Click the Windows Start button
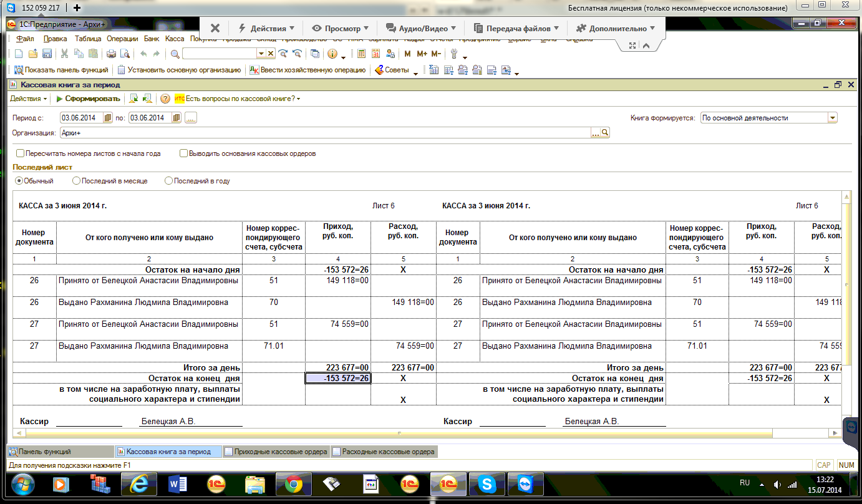The image size is (862, 504). pyautogui.click(x=23, y=483)
